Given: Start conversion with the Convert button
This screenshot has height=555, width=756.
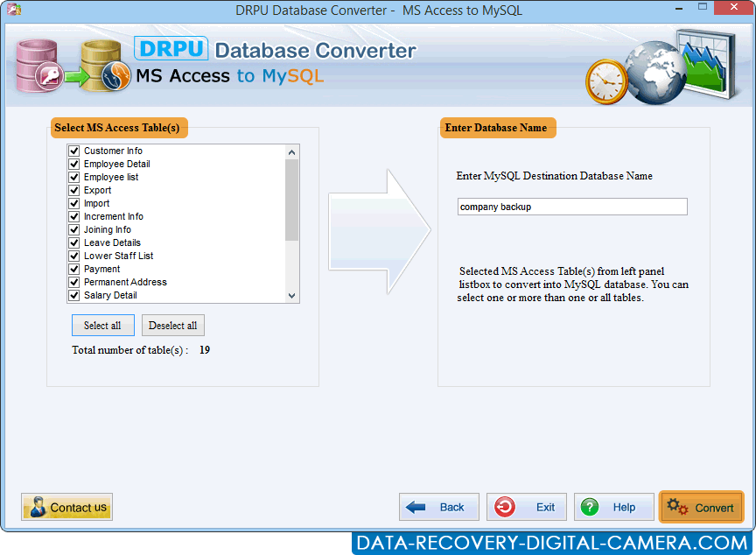Looking at the screenshot, I should (x=702, y=507).
